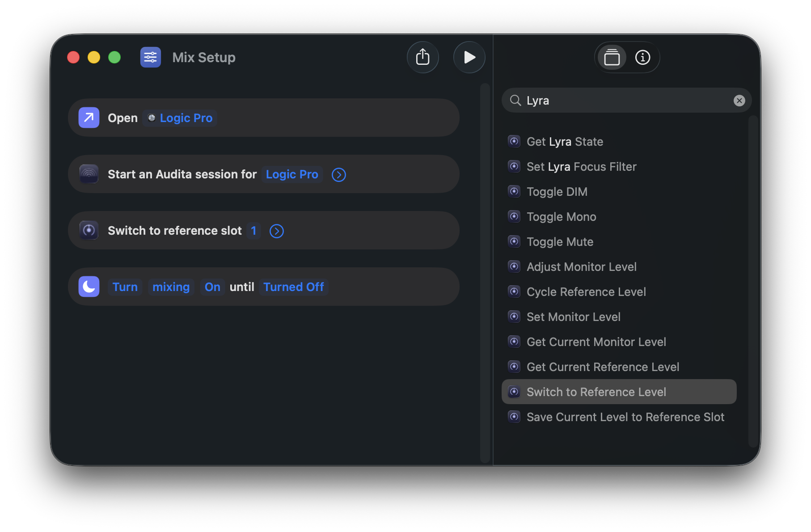Change the Turn parameter in Focus action
The width and height of the screenshot is (811, 532).
(x=125, y=287)
